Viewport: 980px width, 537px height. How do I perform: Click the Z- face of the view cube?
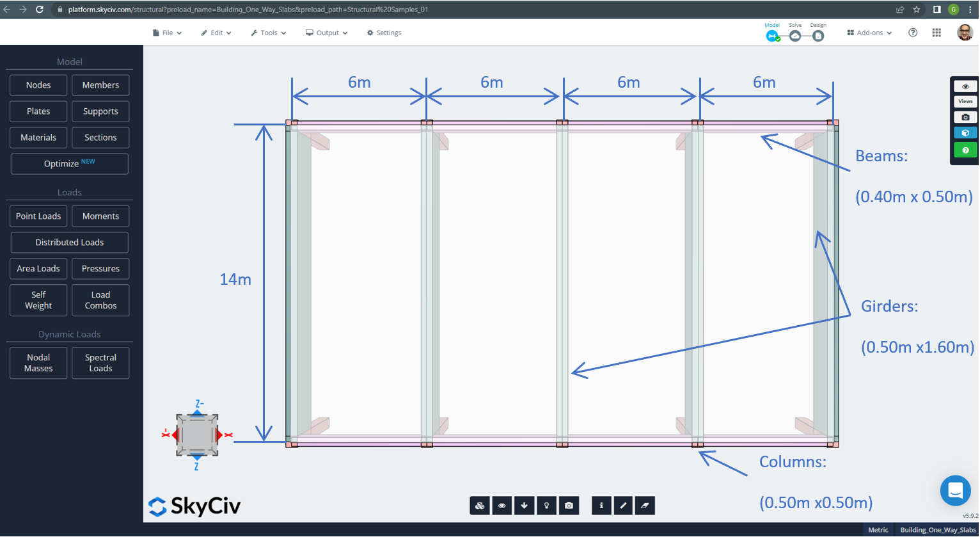[198, 412]
